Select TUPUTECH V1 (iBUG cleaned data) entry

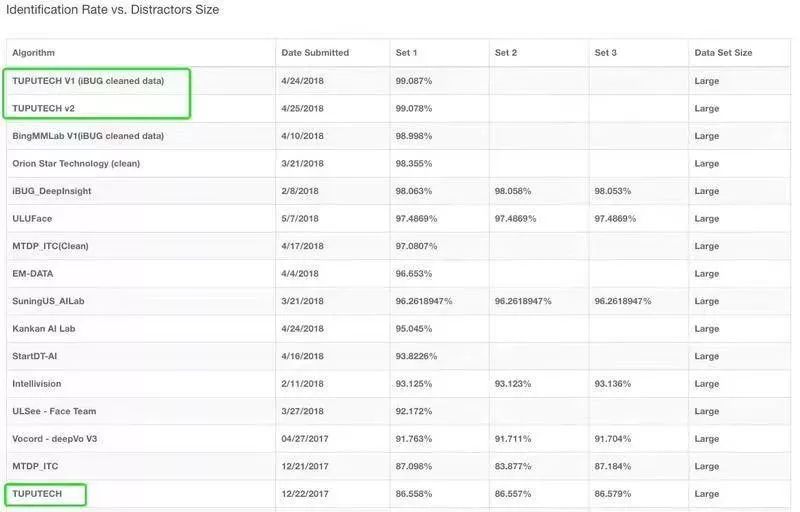click(x=88, y=81)
